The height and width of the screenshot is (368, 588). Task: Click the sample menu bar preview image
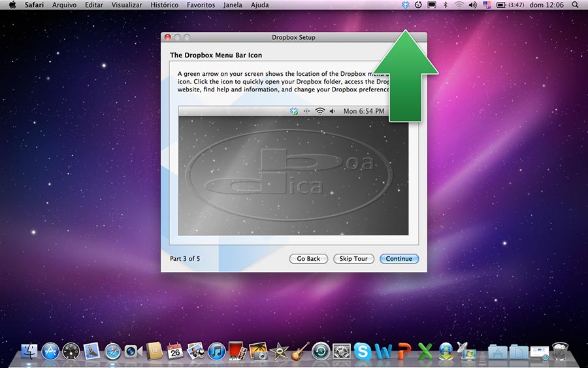click(293, 171)
